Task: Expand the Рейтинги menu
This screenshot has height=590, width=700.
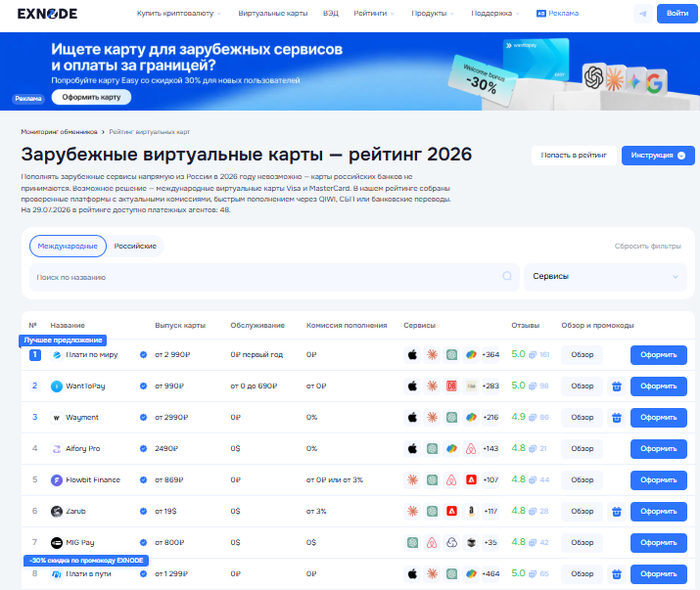Action: tap(374, 13)
